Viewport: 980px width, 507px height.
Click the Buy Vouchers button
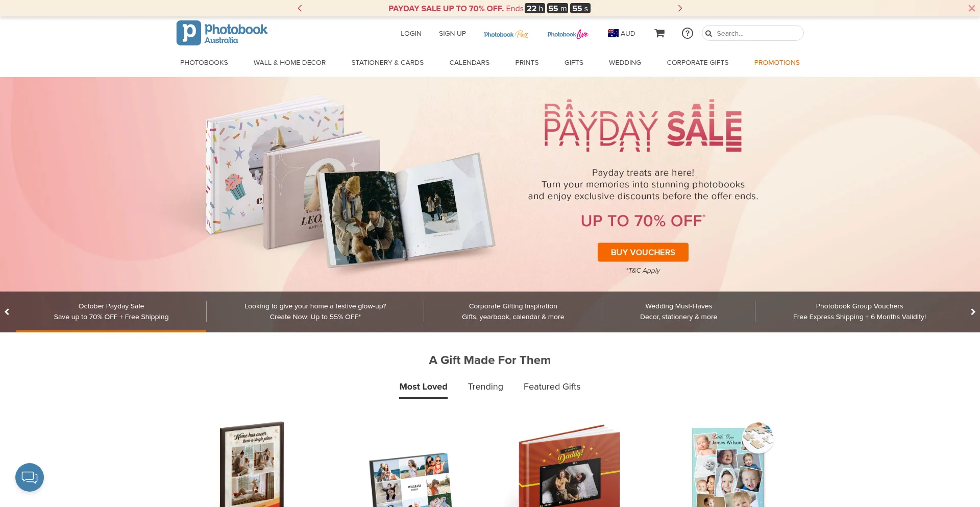(643, 252)
